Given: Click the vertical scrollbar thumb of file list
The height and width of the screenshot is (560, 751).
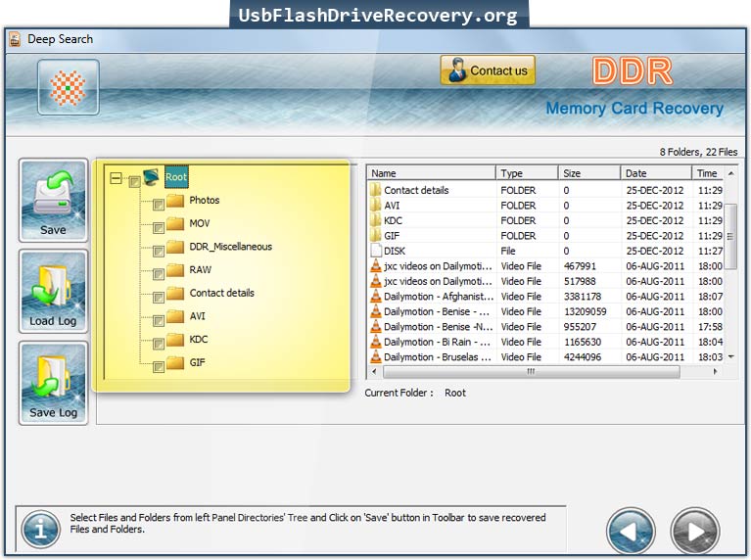Looking at the screenshot, I should pos(730,236).
